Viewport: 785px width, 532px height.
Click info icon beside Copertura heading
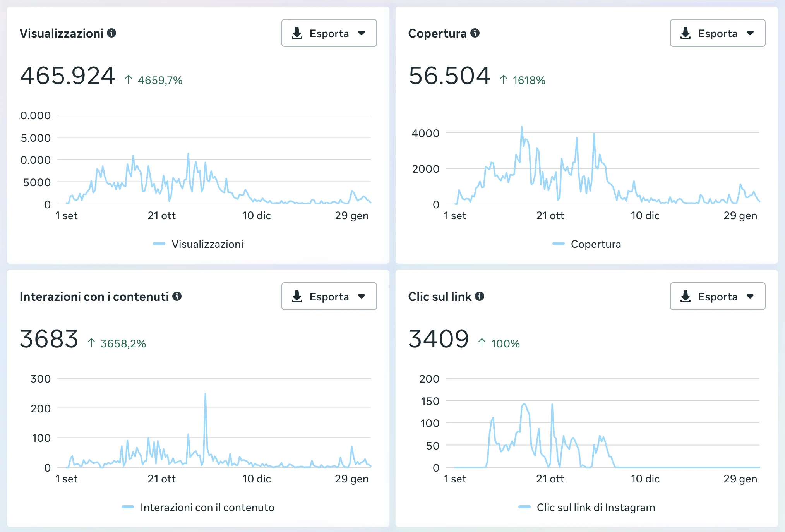pos(475,33)
